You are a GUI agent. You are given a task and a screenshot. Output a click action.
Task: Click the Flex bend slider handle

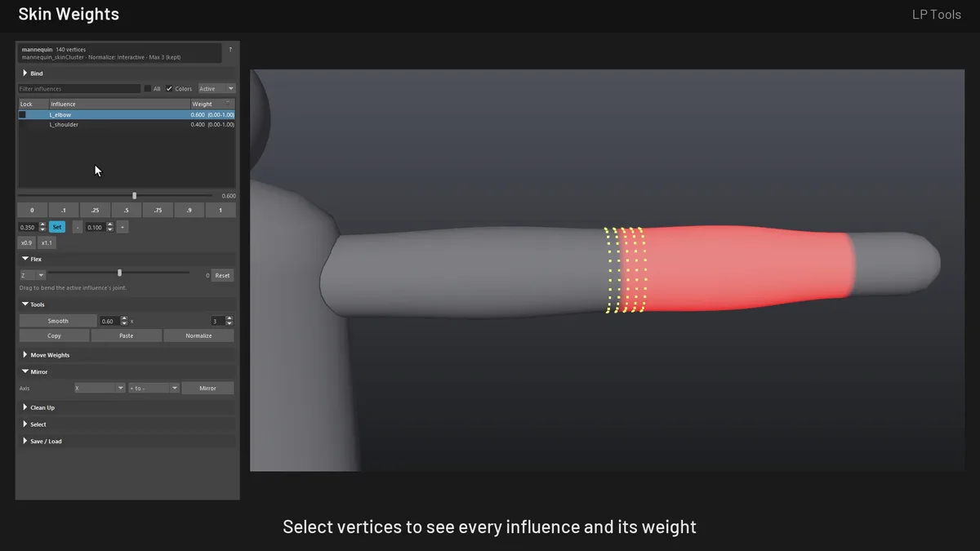tap(120, 273)
